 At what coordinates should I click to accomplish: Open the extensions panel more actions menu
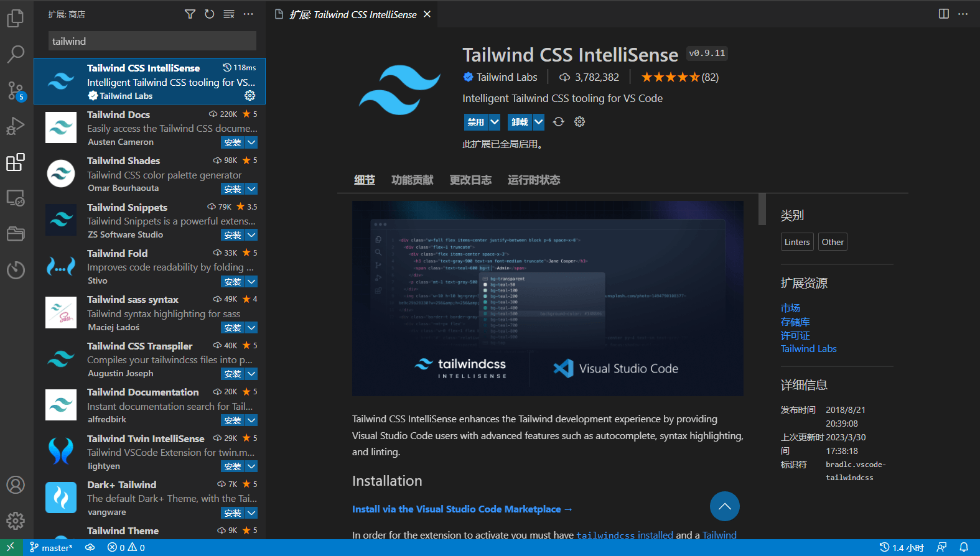pyautogui.click(x=248, y=14)
